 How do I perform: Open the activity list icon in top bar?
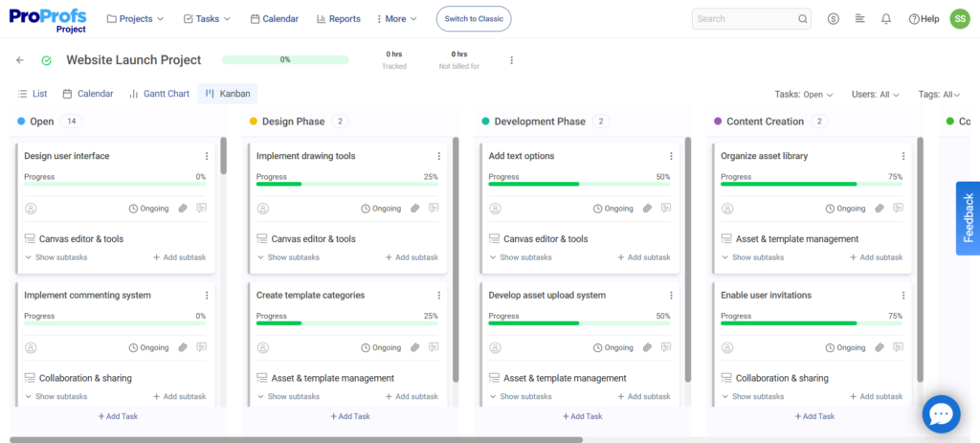[x=860, y=19]
